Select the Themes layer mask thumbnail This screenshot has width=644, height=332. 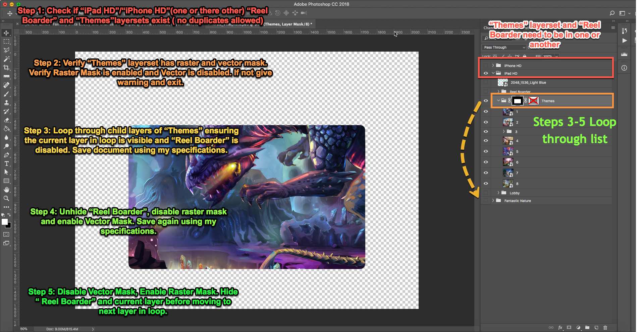(518, 101)
